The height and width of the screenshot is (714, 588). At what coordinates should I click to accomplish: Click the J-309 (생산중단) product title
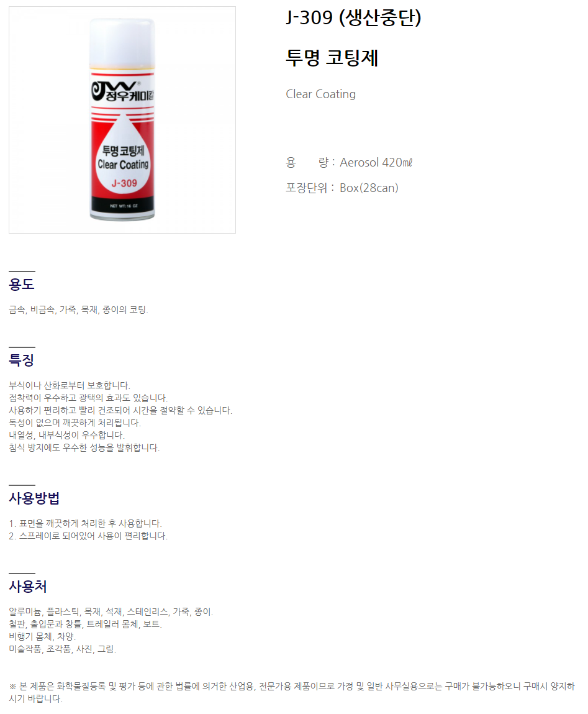(354, 18)
